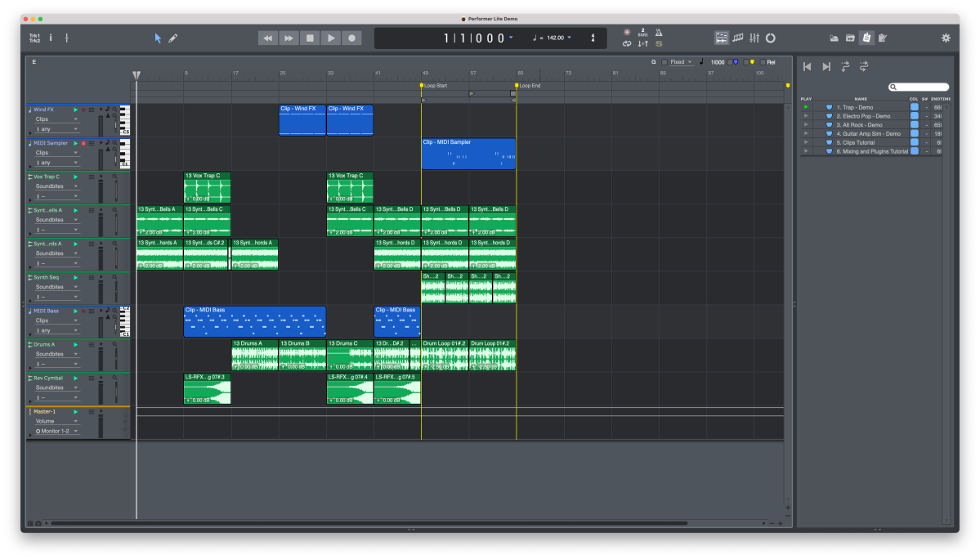
Task: Open the counter format dropdown arrow
Action: [x=511, y=38]
